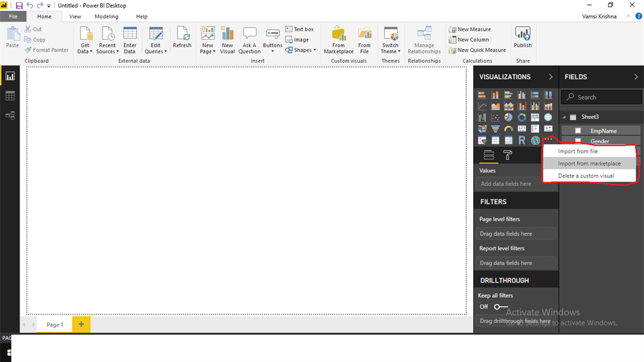Click New Measure in Calculations
Image resolution: width=644 pixels, height=362 pixels.
tap(470, 29)
